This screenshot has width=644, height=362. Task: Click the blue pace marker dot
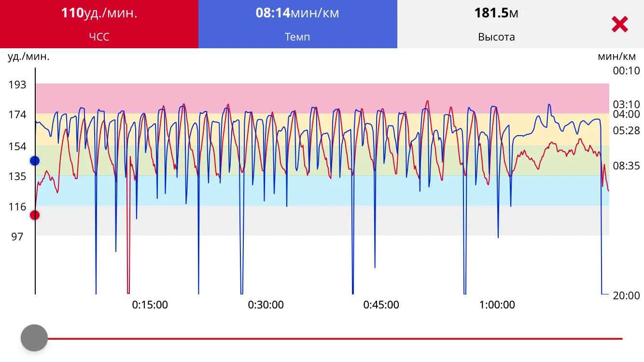(35, 161)
